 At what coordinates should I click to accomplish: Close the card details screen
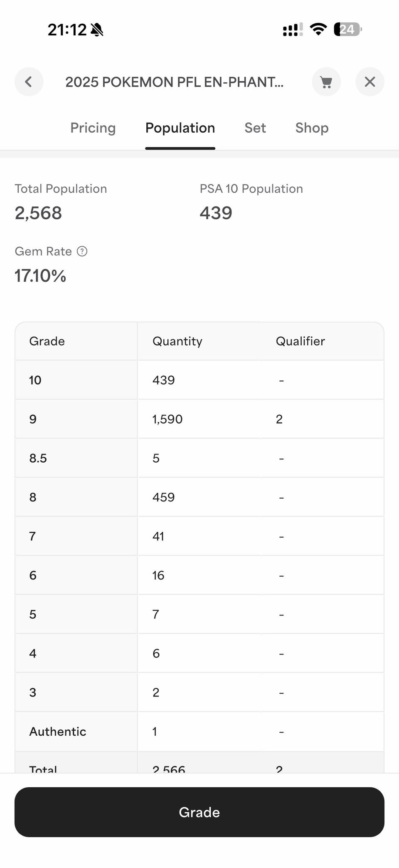point(369,82)
